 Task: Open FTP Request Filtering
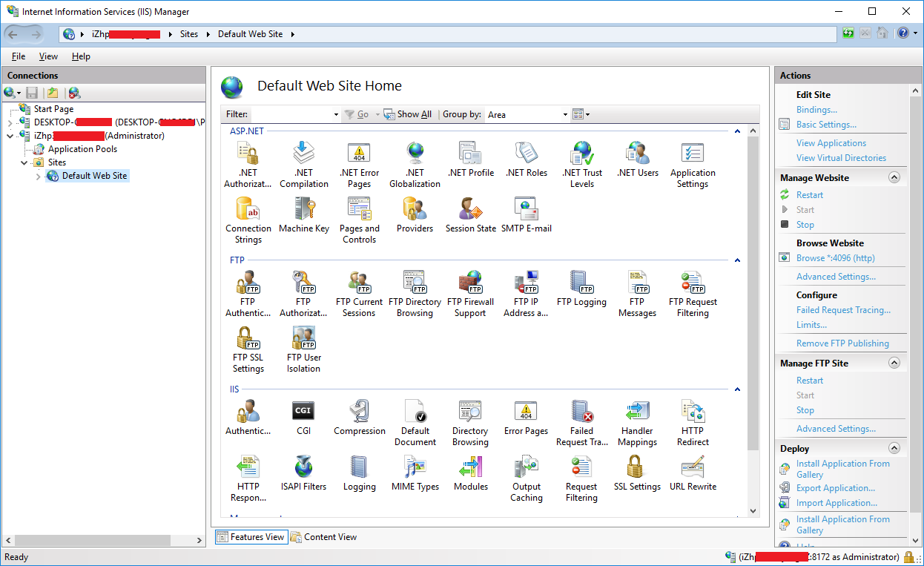point(693,293)
